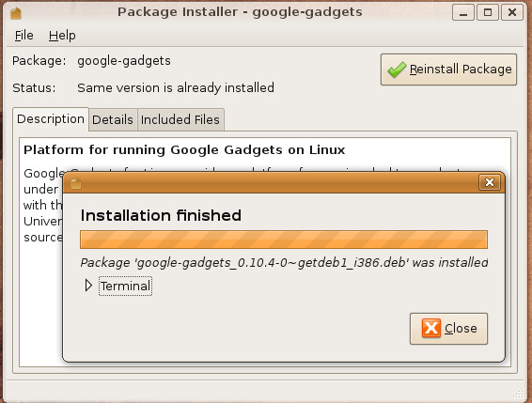Click the package icon in main title bar

pos(16,13)
